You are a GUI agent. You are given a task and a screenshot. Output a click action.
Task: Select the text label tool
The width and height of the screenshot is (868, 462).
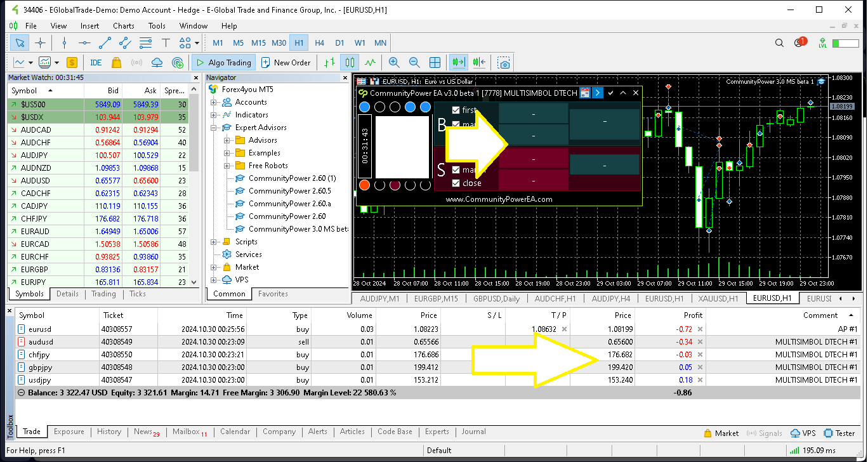click(166, 43)
